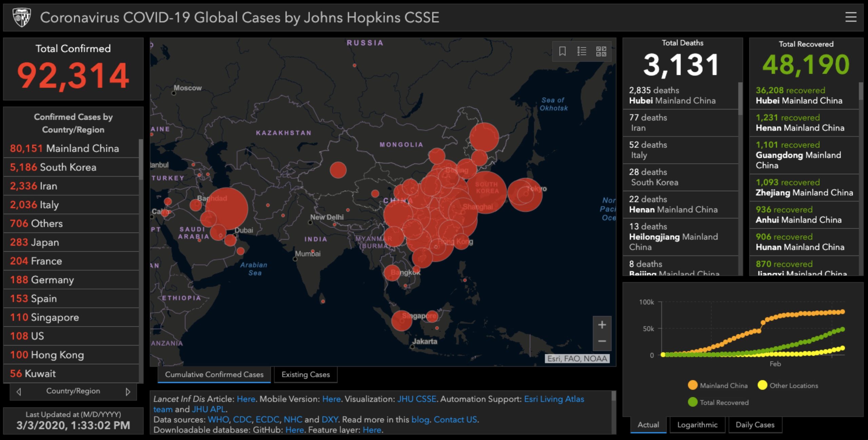This screenshot has width=868, height=440.
Task: Click the 2,835 deaths Hubei entry
Action: pos(680,96)
